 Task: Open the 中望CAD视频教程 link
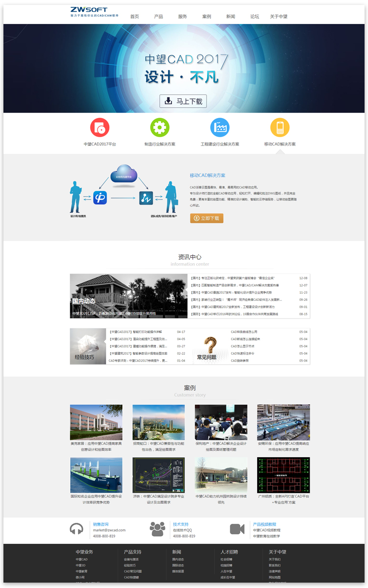(266, 530)
